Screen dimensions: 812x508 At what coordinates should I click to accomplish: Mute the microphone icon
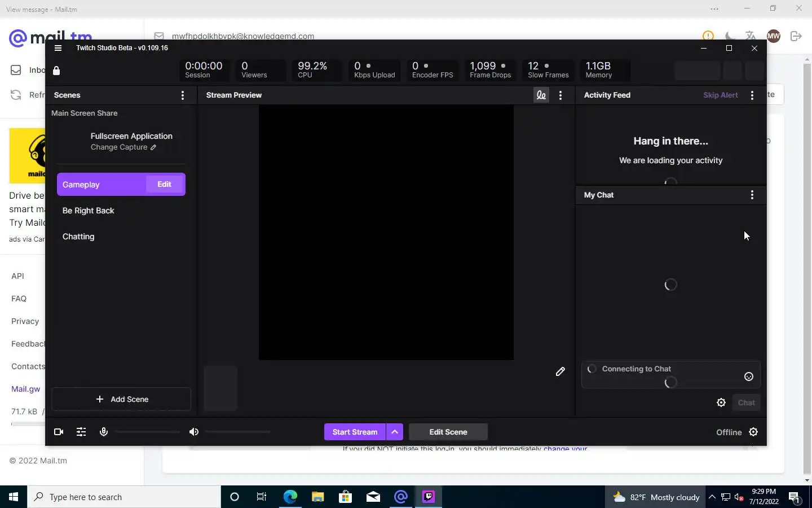coord(104,432)
